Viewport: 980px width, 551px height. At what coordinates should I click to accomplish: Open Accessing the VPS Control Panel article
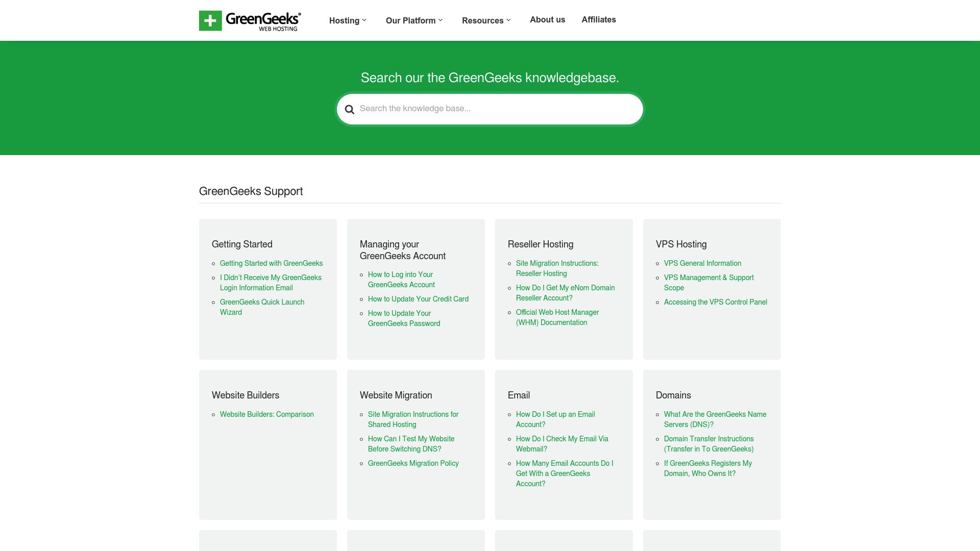pyautogui.click(x=716, y=302)
